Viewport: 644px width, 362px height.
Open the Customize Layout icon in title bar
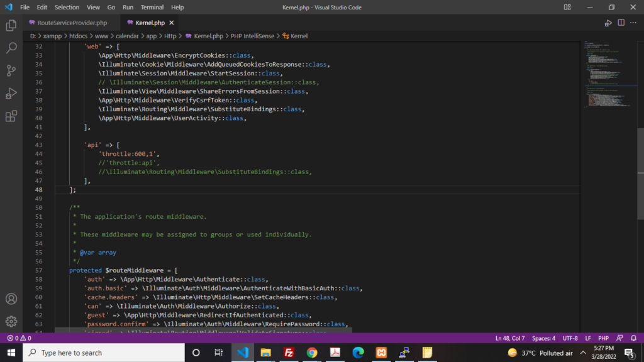[x=567, y=8]
